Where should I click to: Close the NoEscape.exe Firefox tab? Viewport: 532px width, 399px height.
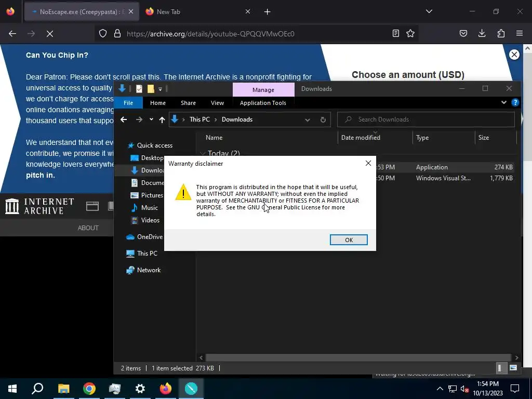[x=131, y=12]
